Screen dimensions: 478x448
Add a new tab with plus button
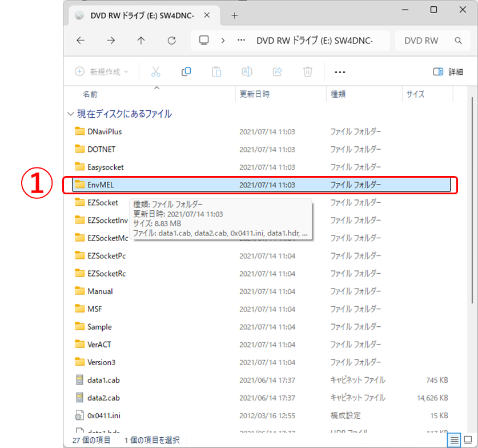coord(234,15)
